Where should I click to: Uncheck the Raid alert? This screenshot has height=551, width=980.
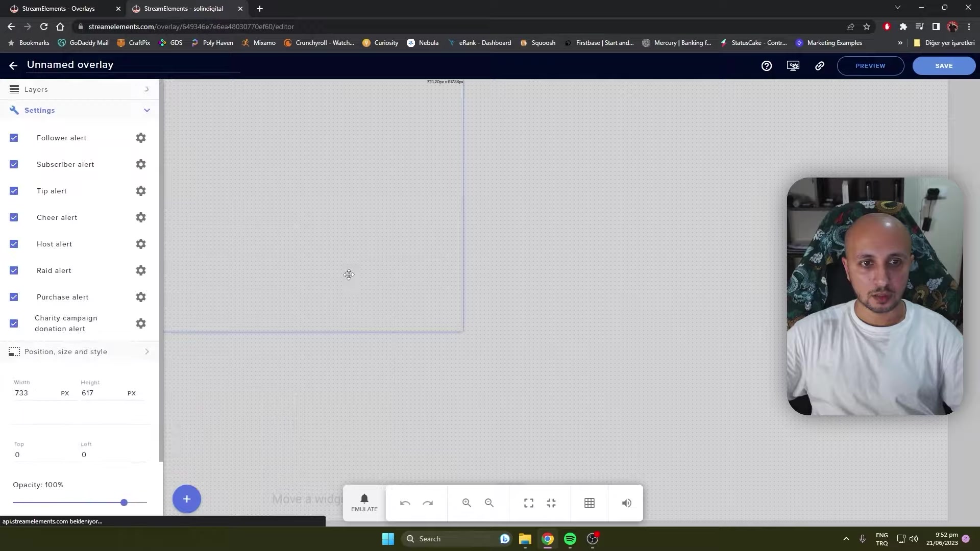[14, 270]
